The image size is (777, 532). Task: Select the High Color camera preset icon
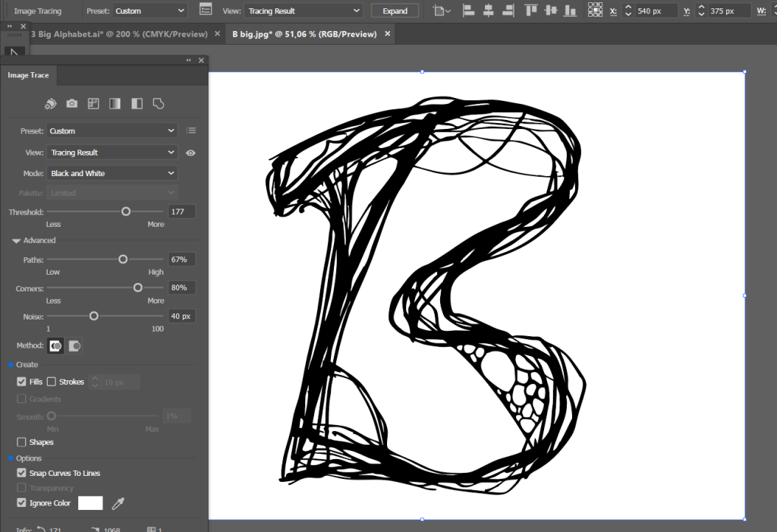pyautogui.click(x=71, y=103)
